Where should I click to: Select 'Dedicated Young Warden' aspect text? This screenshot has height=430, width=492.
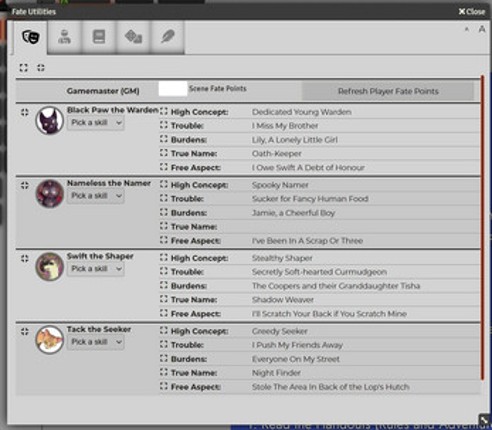click(302, 112)
